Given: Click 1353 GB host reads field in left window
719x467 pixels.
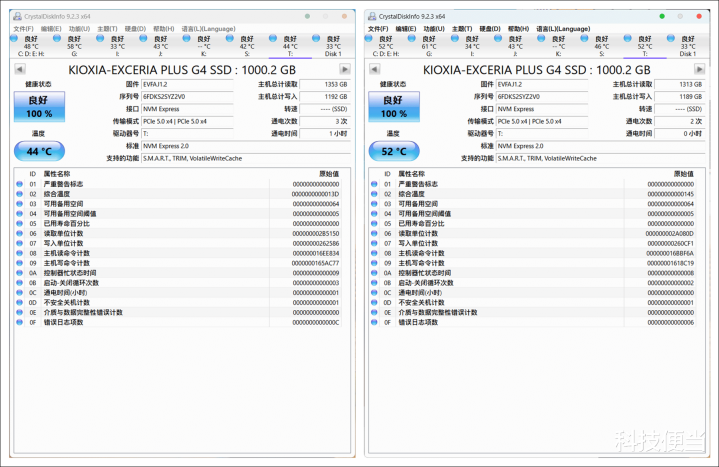Looking at the screenshot, I should pyautogui.click(x=325, y=84).
